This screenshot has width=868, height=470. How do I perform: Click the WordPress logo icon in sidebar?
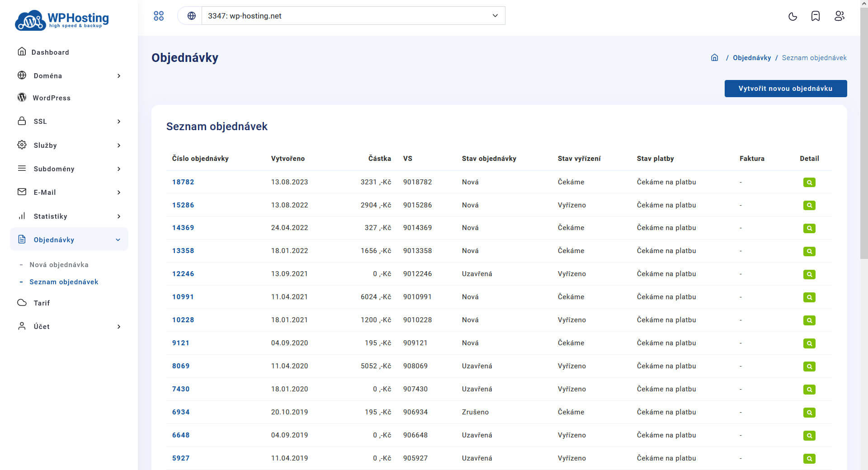(22, 97)
